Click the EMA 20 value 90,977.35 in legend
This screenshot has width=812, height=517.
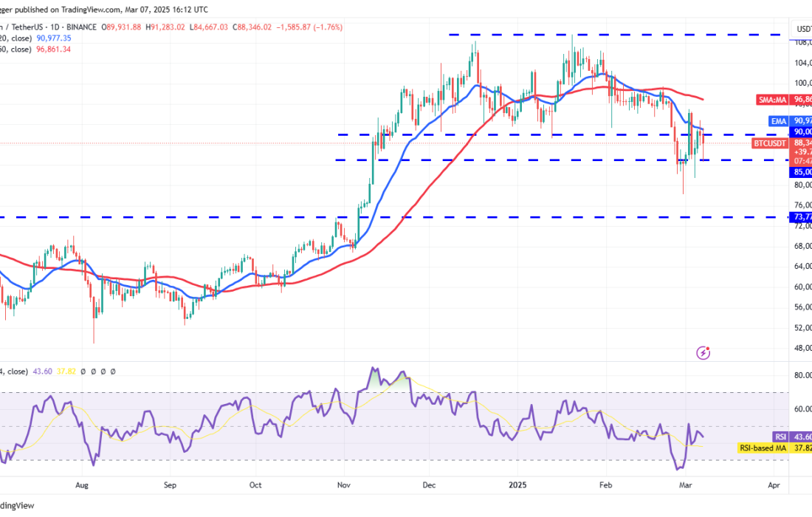(50, 36)
